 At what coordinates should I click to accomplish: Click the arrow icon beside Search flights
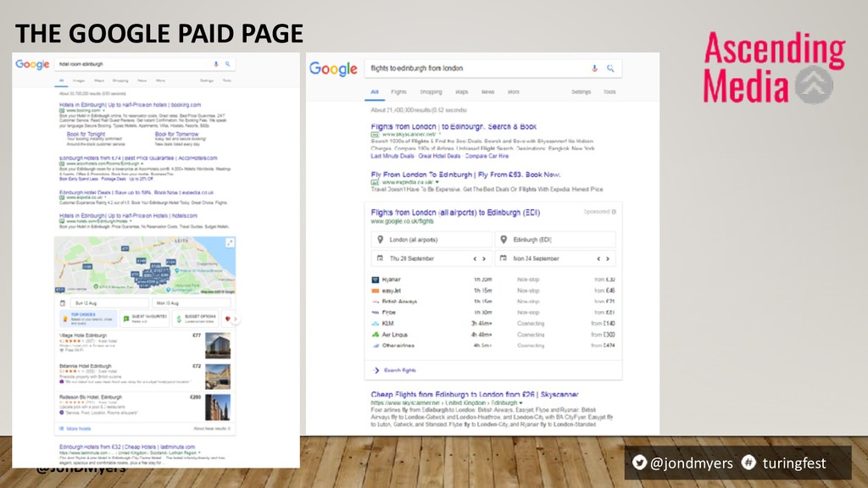(x=376, y=370)
